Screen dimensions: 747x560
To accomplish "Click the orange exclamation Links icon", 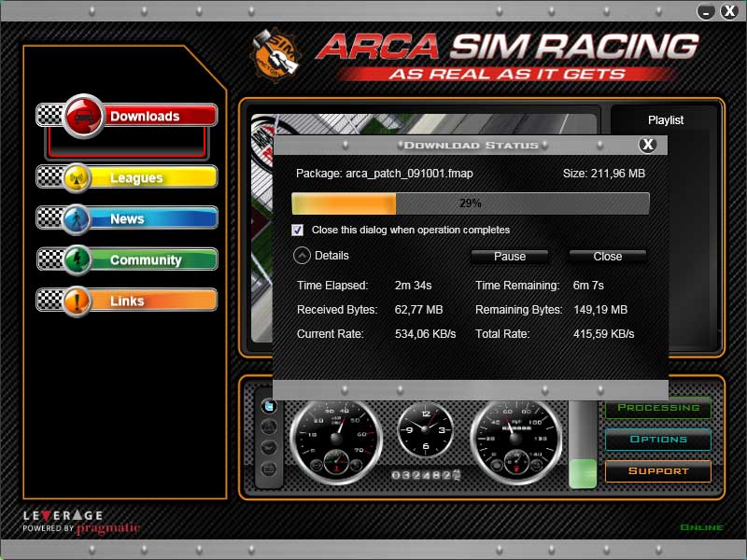I will 77,301.
